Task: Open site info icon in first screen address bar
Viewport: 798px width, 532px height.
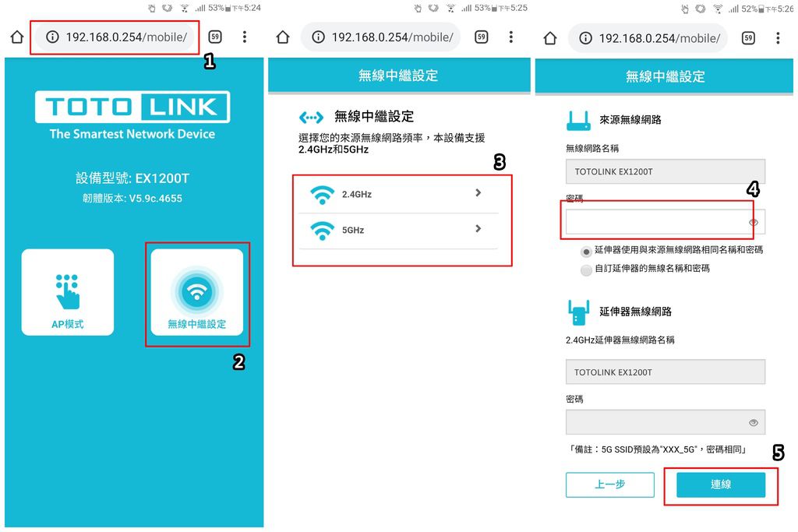Action: [x=52, y=37]
